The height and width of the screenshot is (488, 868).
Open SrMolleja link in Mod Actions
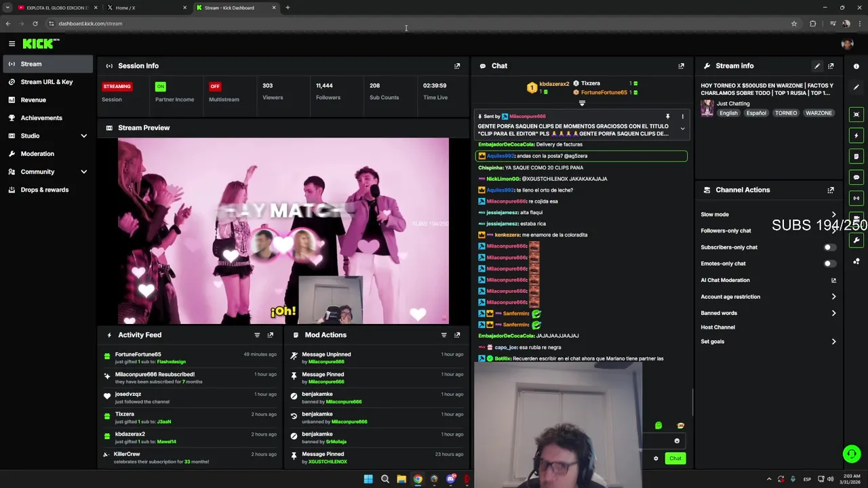click(x=336, y=442)
